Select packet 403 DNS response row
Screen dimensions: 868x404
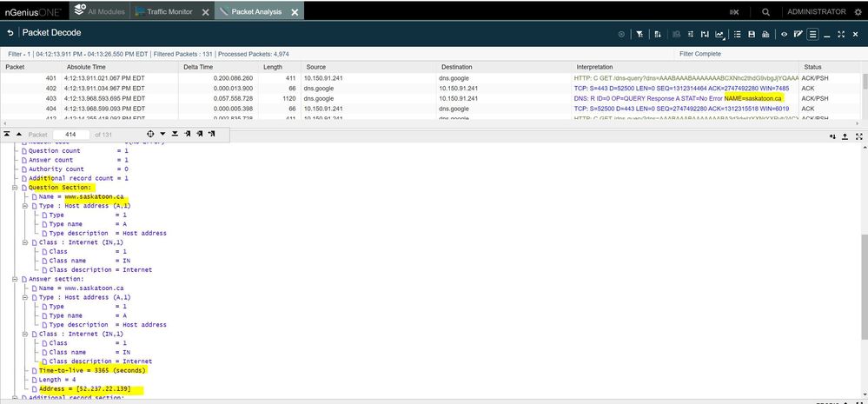coord(431,98)
